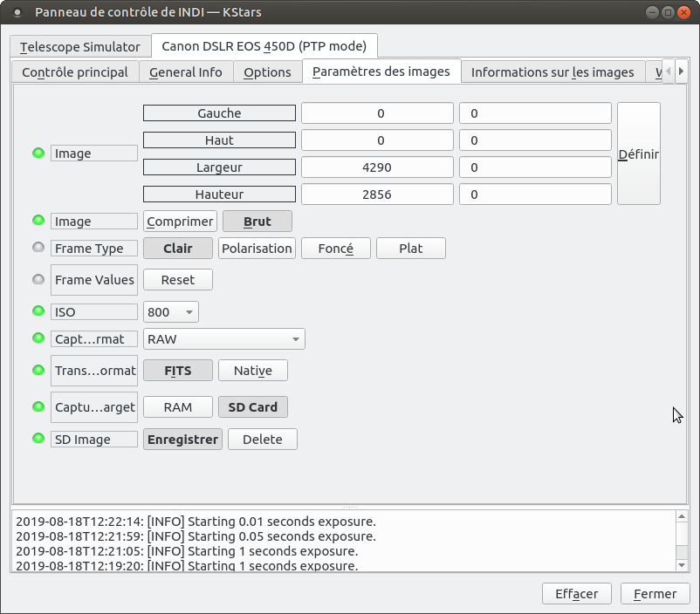700x614 pixels.
Task: Set capture target to SD Card
Action: click(252, 407)
